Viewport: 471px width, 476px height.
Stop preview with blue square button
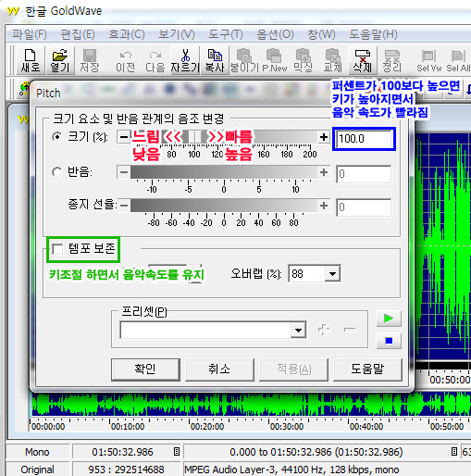pos(389,341)
